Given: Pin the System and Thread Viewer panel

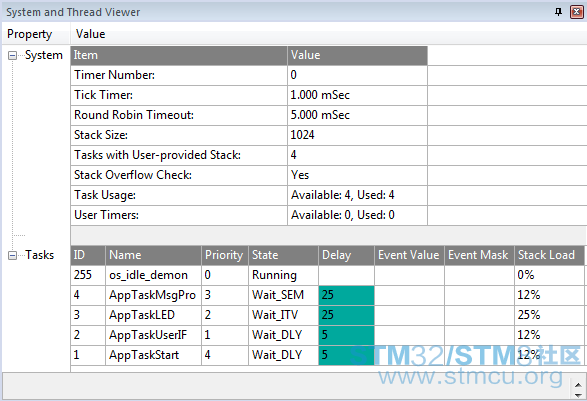Looking at the screenshot, I should pyautogui.click(x=558, y=12).
